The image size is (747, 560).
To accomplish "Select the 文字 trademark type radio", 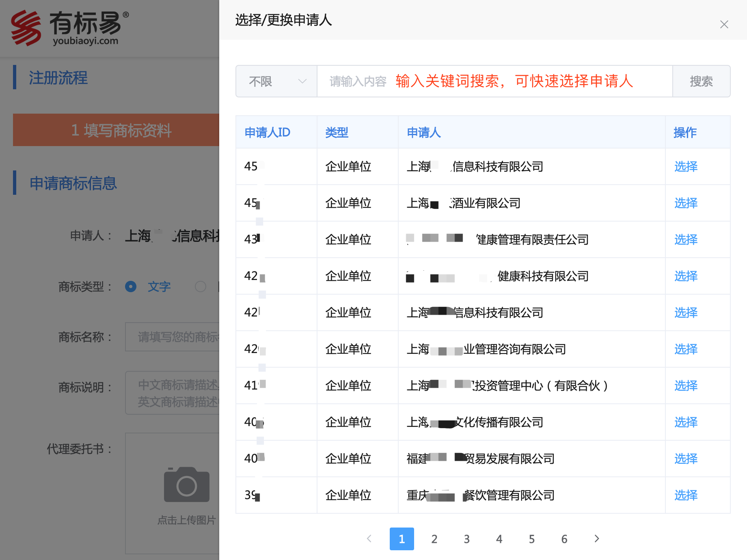I will pyautogui.click(x=131, y=286).
